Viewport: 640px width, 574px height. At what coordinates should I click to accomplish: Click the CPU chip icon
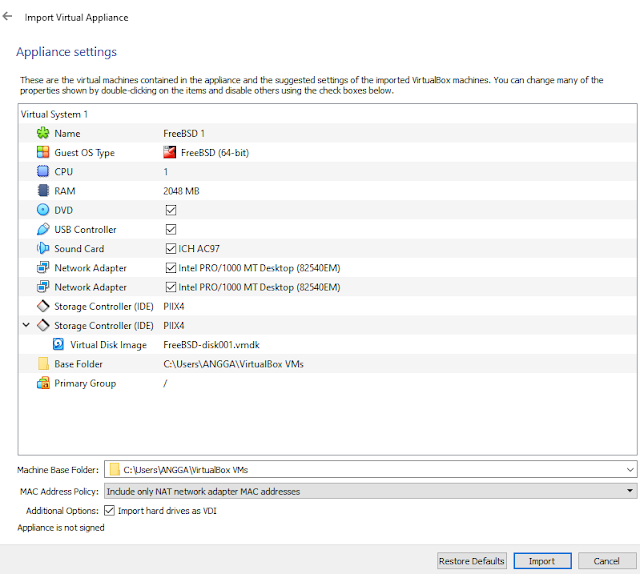43,171
